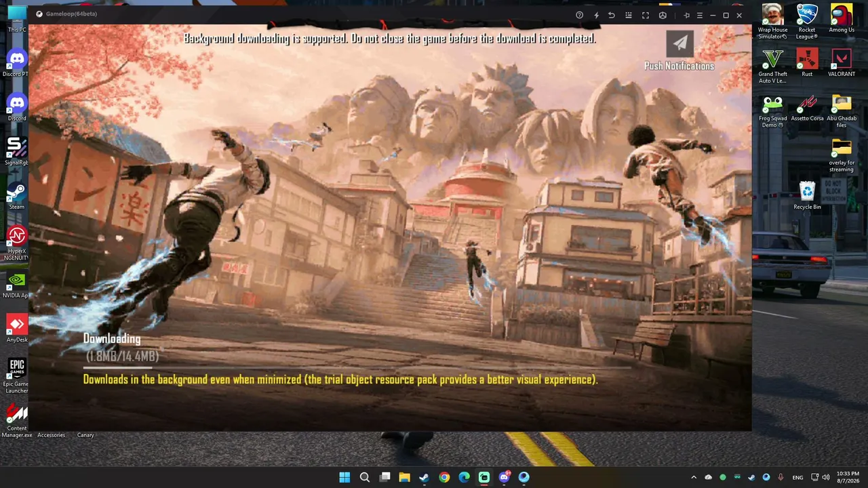Open Microsoft Edge from taskbar
The height and width of the screenshot is (488, 868).
click(x=465, y=477)
